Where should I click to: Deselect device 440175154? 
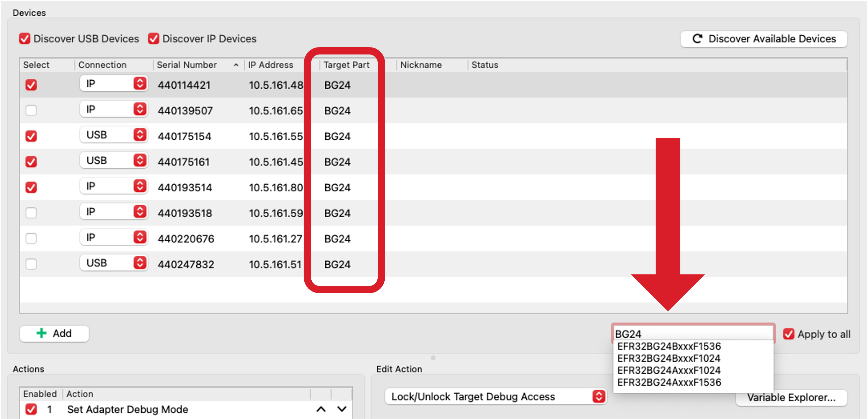pos(31,136)
